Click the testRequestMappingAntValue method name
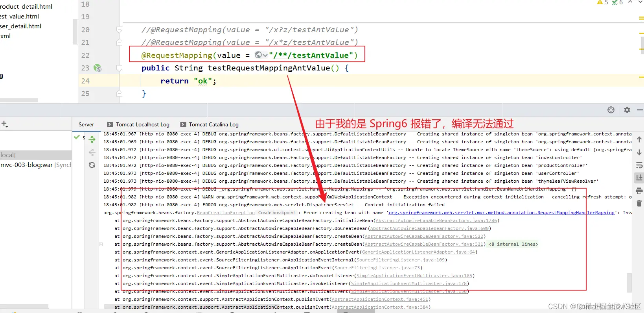Screen dimensions: 644x313 269,68
